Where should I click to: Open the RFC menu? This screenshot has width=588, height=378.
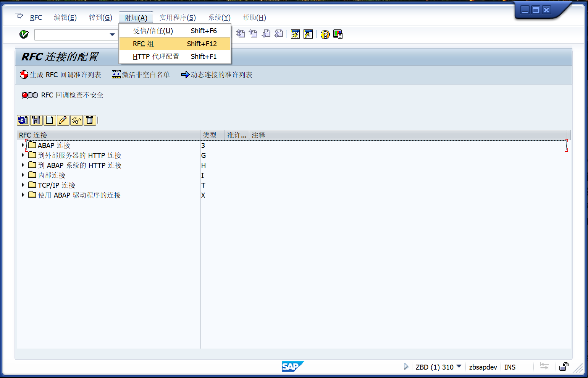[x=36, y=18]
